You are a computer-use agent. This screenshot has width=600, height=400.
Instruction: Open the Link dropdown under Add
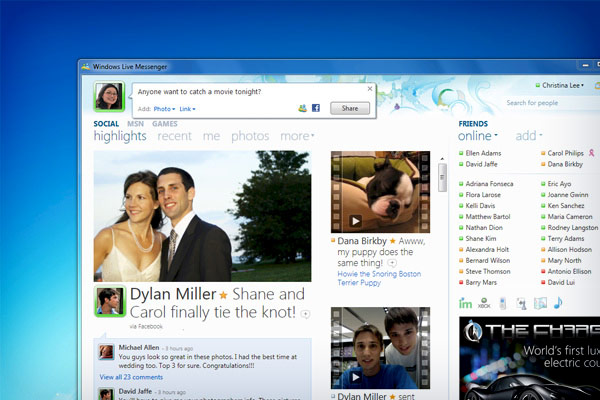pos(187,109)
